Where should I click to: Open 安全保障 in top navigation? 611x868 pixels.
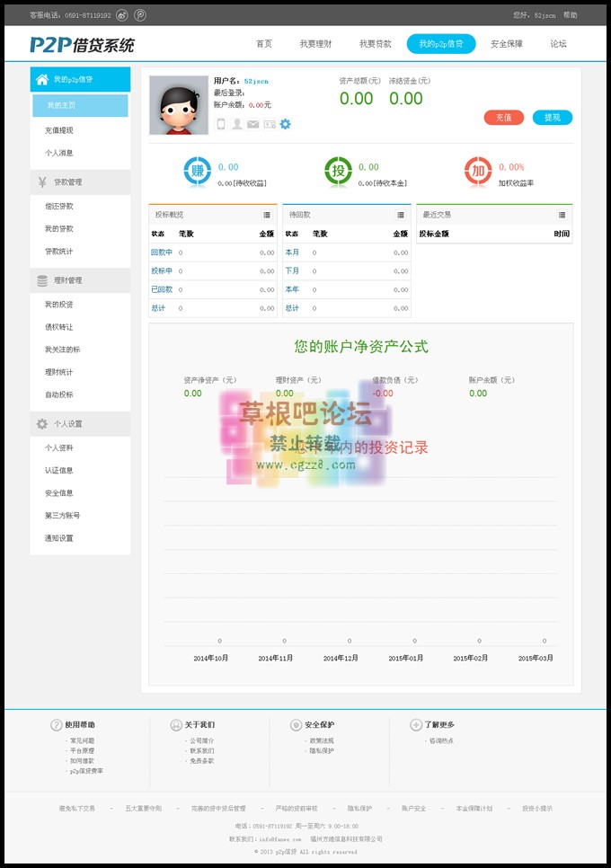507,44
